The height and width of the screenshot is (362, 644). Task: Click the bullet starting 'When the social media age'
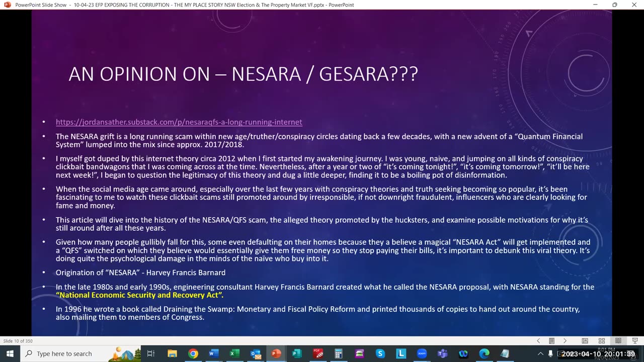tap(321, 197)
